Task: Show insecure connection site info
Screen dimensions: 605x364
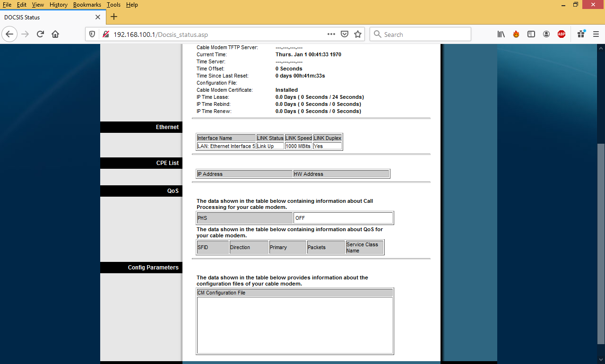Action: [105, 34]
